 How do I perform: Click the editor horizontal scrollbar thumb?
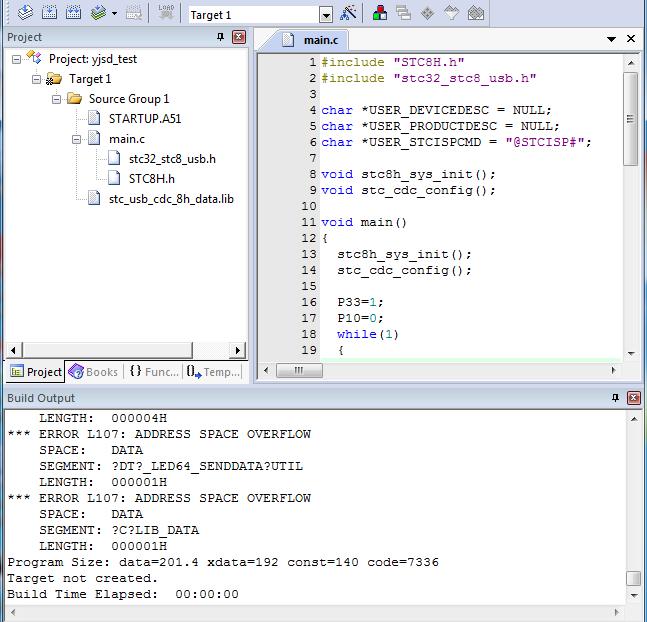pyautogui.click(x=299, y=371)
